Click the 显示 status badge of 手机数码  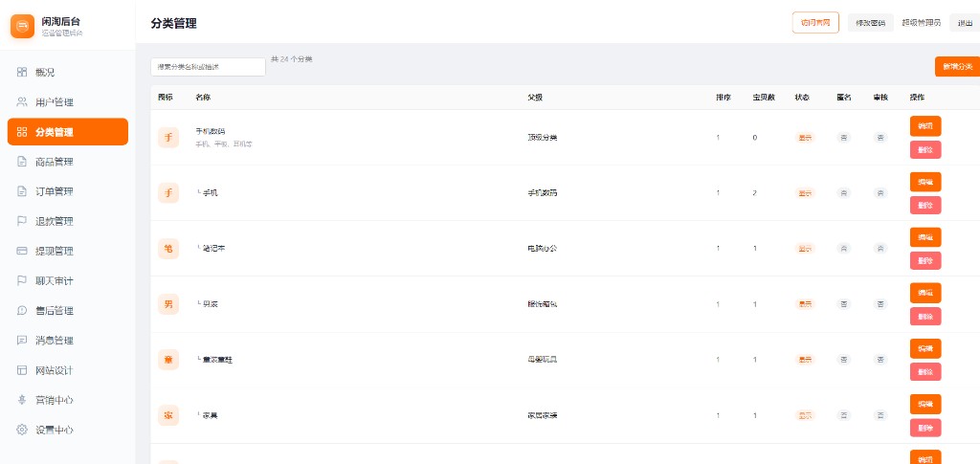coord(804,138)
